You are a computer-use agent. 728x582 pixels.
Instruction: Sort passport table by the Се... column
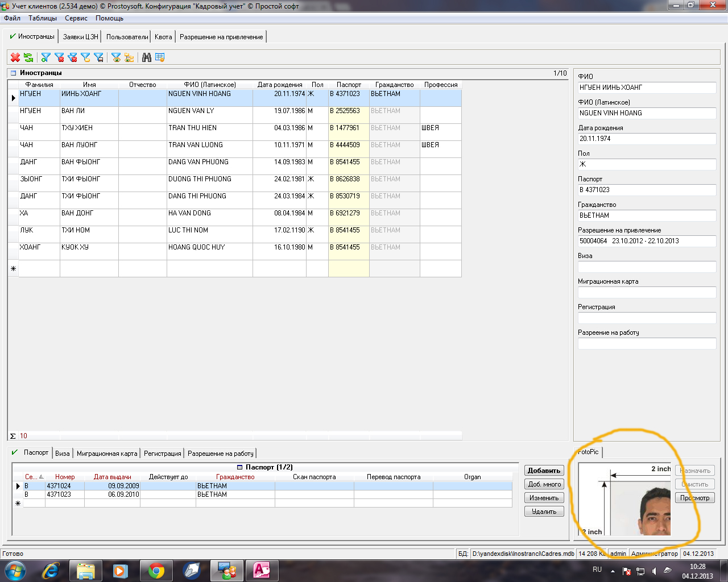[33, 477]
